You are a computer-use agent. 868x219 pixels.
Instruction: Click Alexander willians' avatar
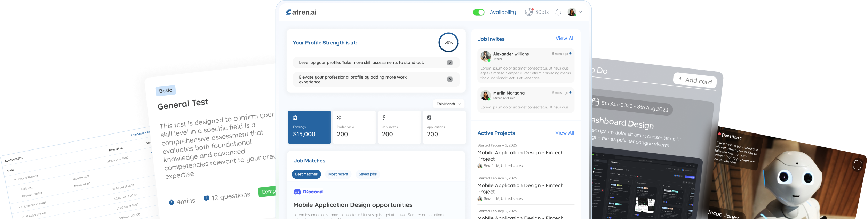click(486, 56)
